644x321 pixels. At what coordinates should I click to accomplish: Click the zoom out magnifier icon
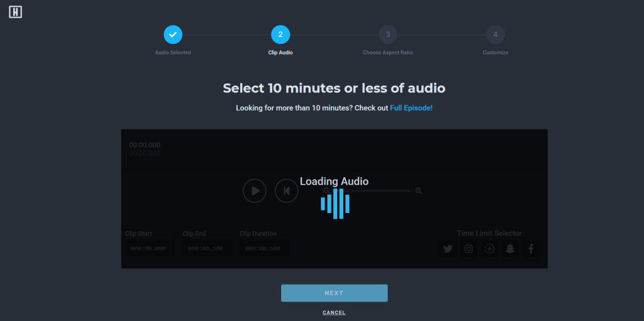click(326, 190)
